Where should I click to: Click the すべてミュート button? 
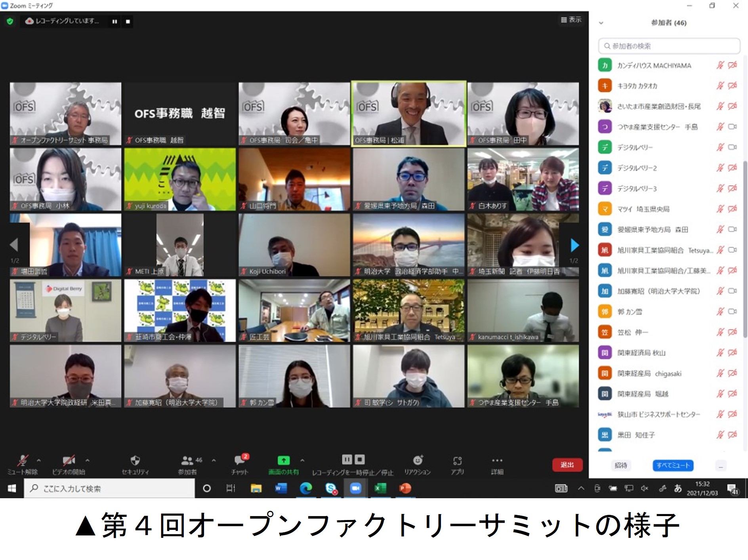(673, 465)
